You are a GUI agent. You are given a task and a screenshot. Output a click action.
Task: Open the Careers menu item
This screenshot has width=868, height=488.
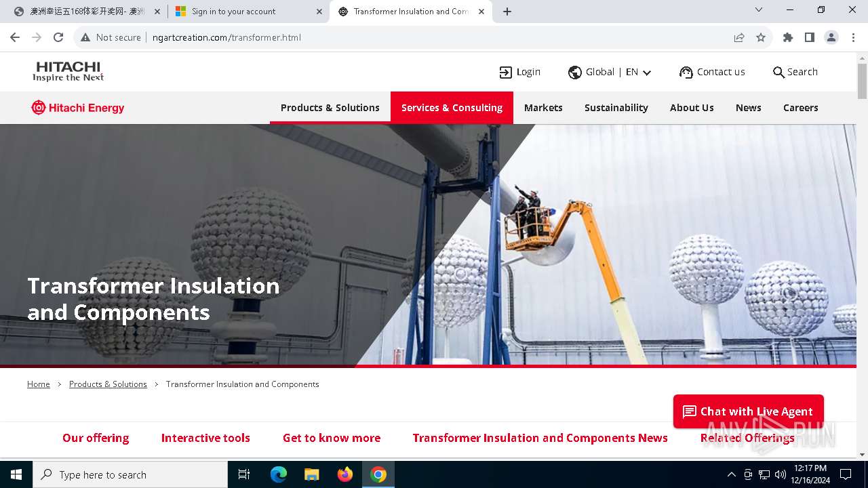801,108
